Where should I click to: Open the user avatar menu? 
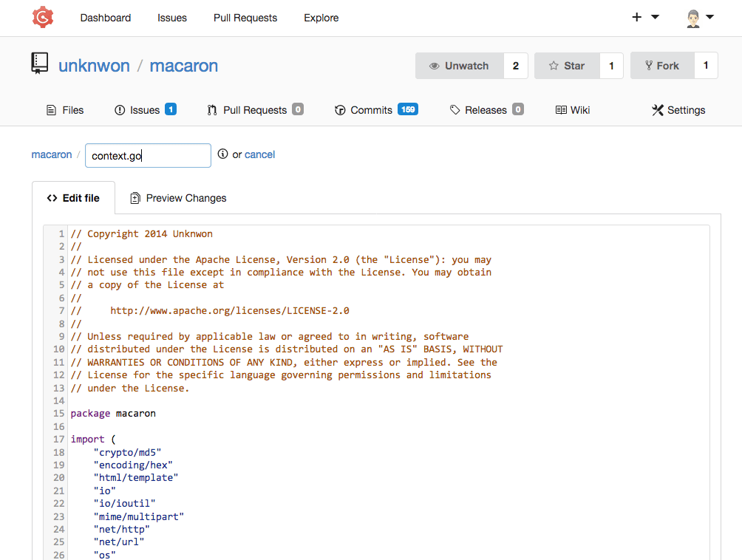pos(699,18)
